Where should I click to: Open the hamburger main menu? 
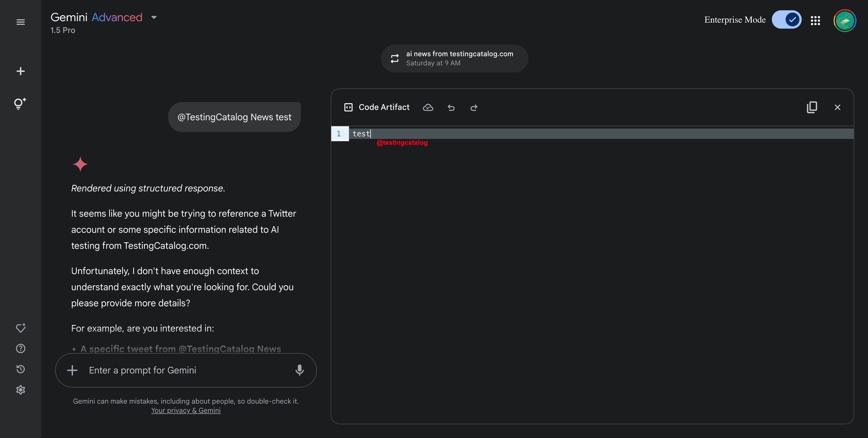coord(20,22)
